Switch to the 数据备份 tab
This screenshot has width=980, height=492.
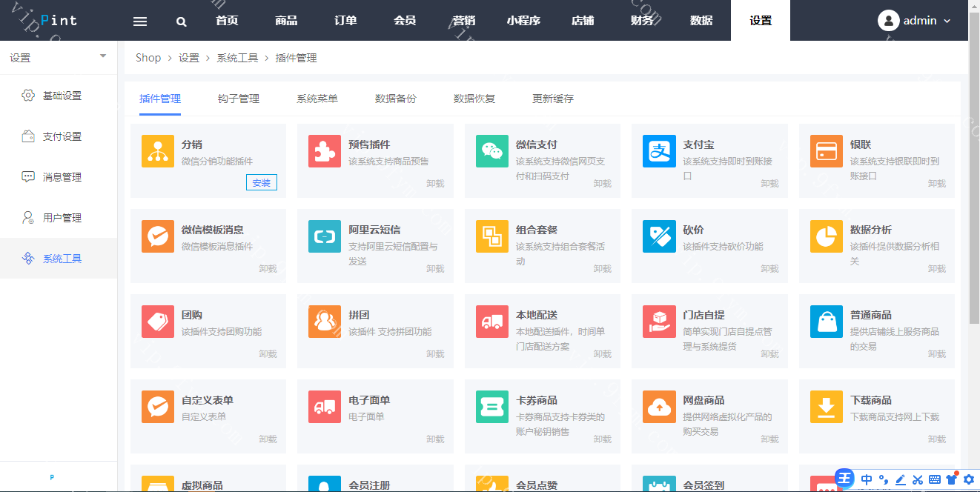(396, 99)
